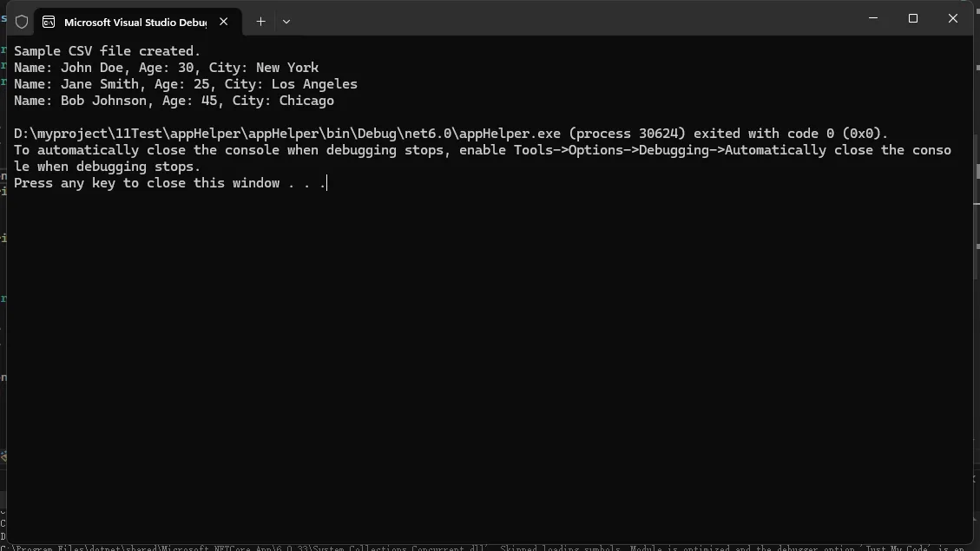Minimize the terminal window
This screenshot has height=551, width=980.
click(x=873, y=18)
